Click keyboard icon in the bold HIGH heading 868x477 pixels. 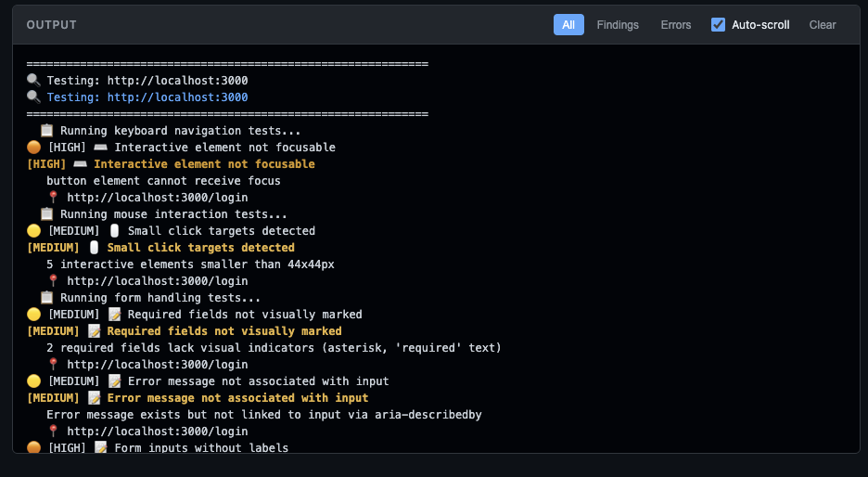pyautogui.click(x=80, y=164)
